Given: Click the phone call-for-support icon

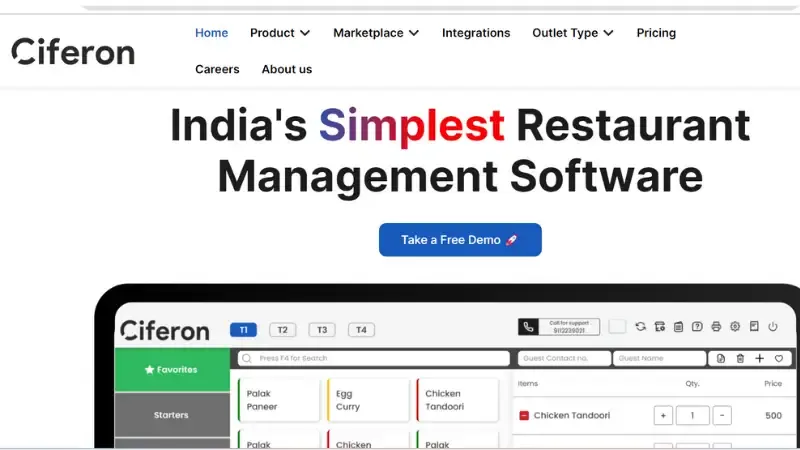Looking at the screenshot, I should [x=528, y=327].
